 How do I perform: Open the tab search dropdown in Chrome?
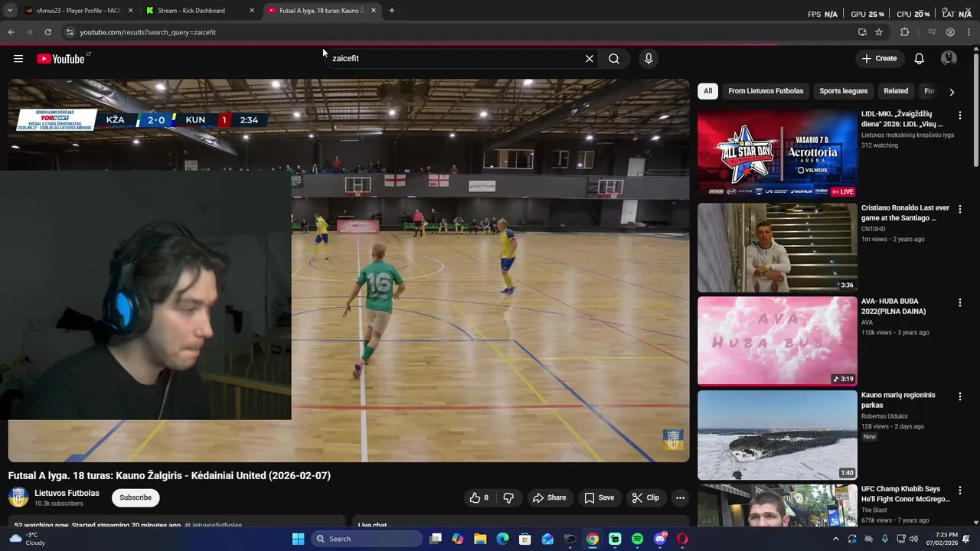click(x=10, y=11)
